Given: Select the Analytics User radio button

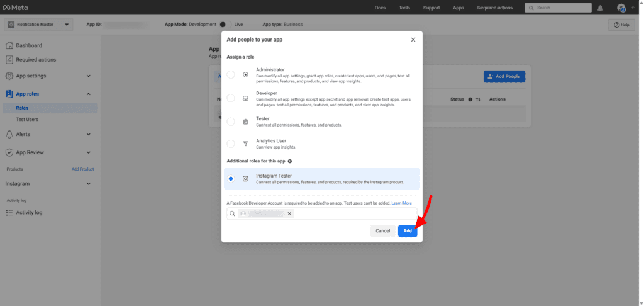Looking at the screenshot, I should coord(231,144).
